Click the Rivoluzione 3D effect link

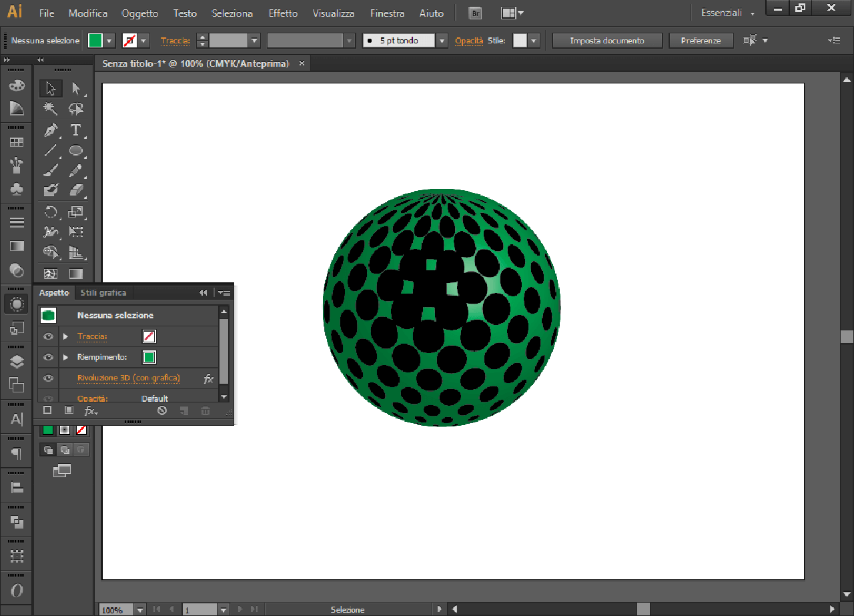[128, 378]
